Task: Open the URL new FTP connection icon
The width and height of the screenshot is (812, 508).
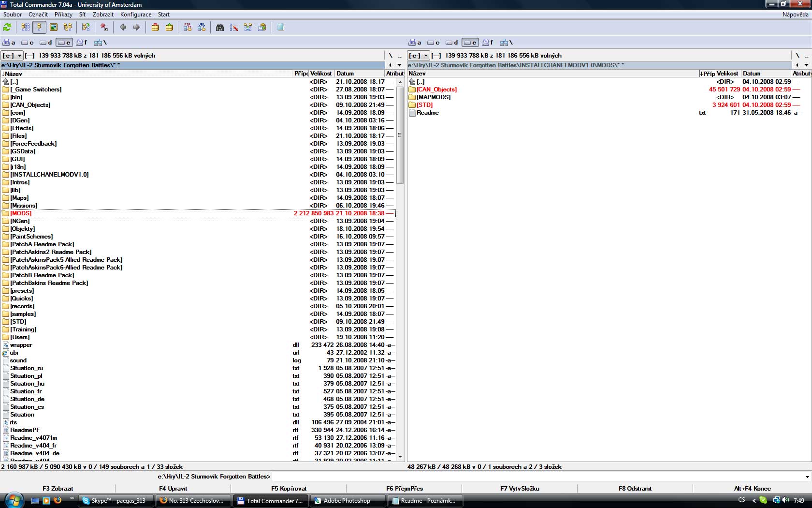Action: click(x=202, y=28)
